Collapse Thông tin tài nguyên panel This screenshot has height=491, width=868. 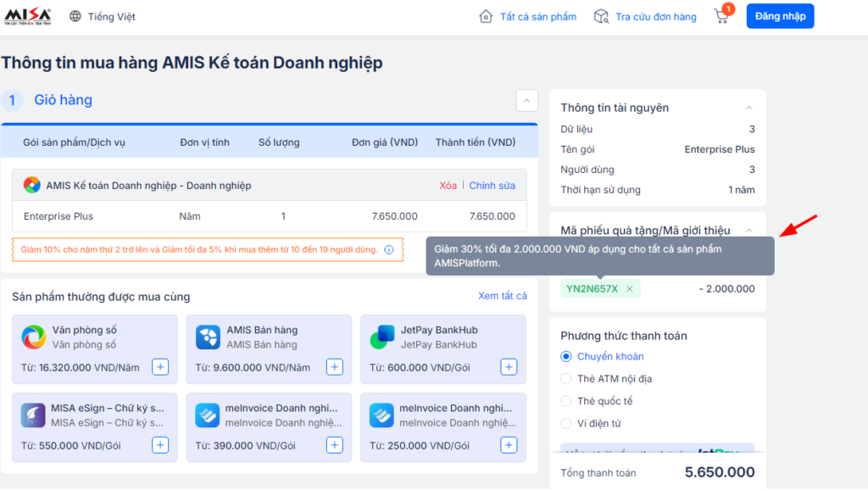coord(749,108)
